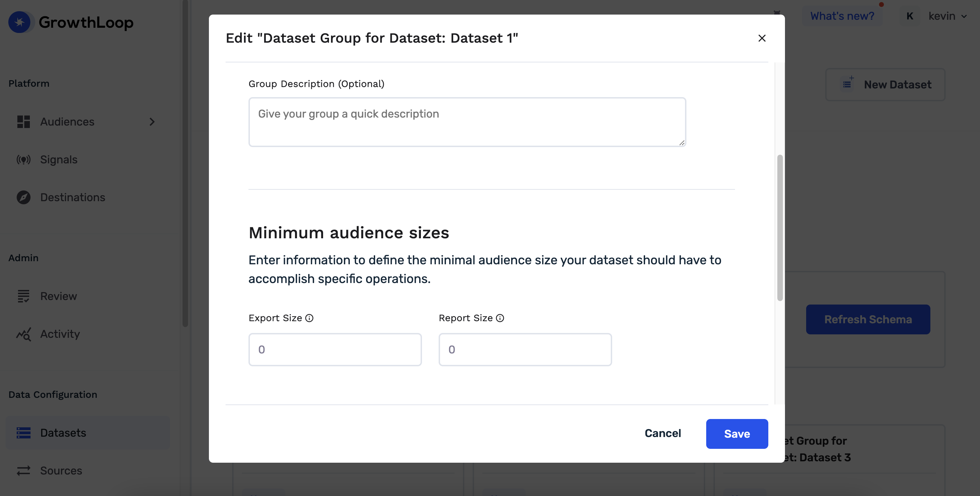Open the Activity admin page
The height and width of the screenshot is (496, 980).
(60, 334)
